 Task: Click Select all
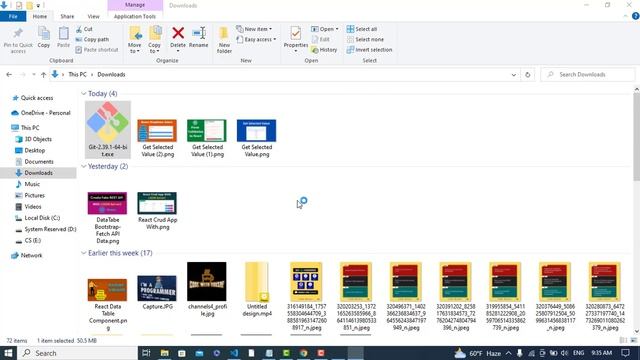[x=362, y=29]
